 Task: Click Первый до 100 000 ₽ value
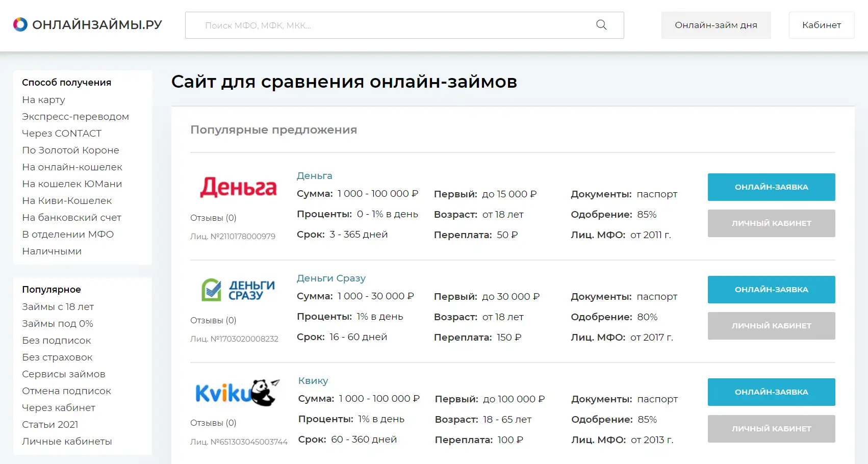click(x=490, y=399)
